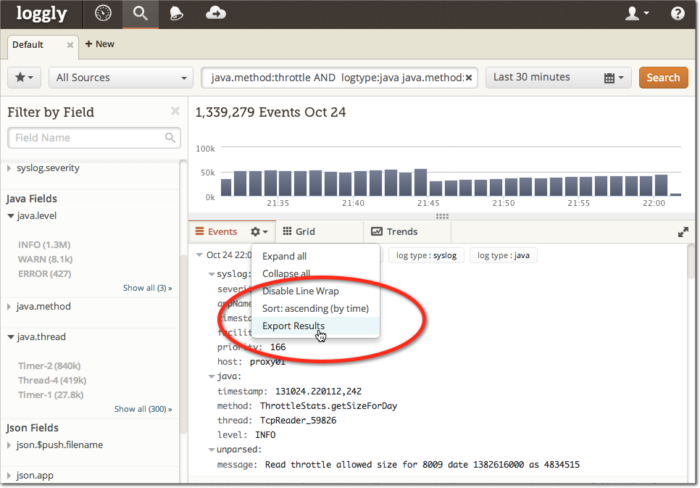The image size is (700, 488).
Task: Open the calendar time range picker icon
Action: pos(613,77)
